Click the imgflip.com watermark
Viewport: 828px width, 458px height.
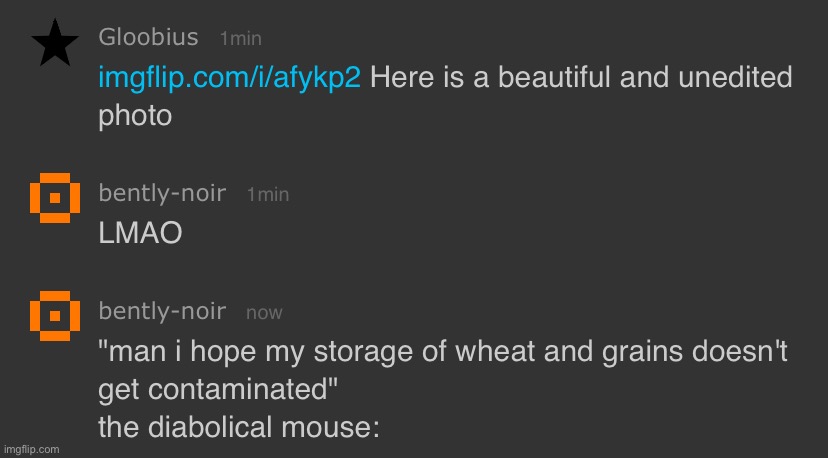(31, 449)
